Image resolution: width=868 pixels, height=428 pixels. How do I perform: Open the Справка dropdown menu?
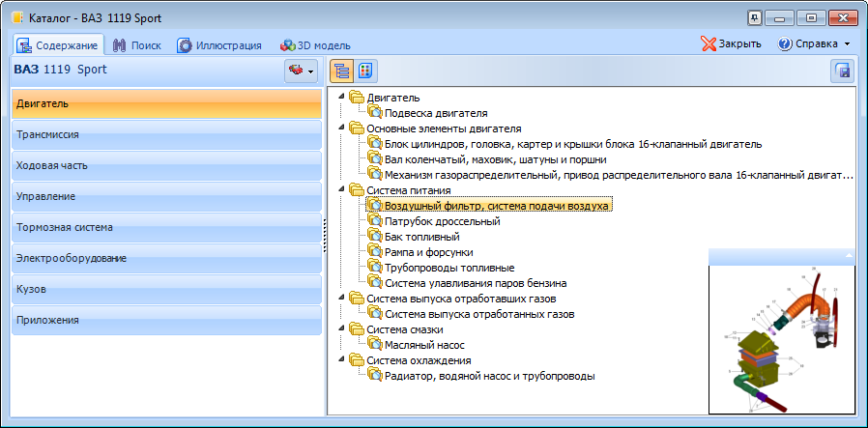coord(814,43)
